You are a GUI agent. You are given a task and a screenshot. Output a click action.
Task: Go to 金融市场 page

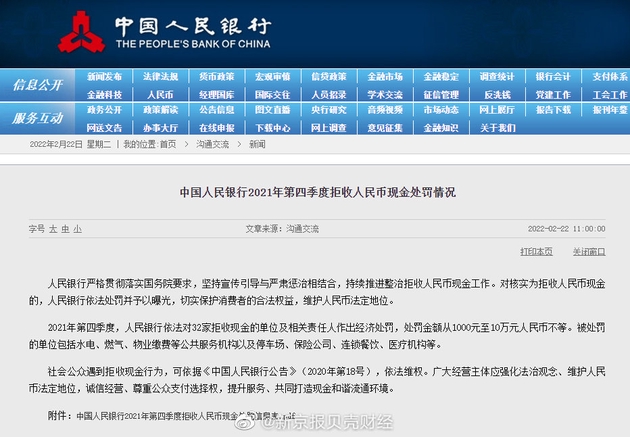tap(385, 77)
